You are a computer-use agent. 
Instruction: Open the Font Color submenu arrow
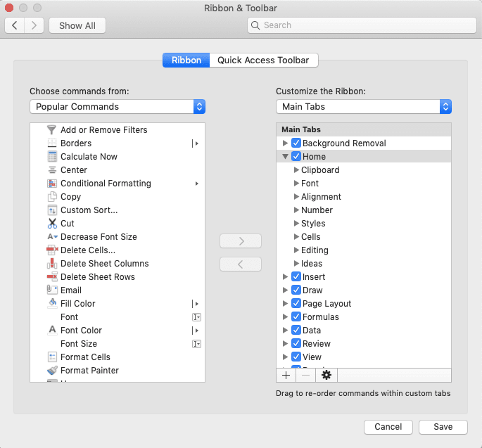196,331
